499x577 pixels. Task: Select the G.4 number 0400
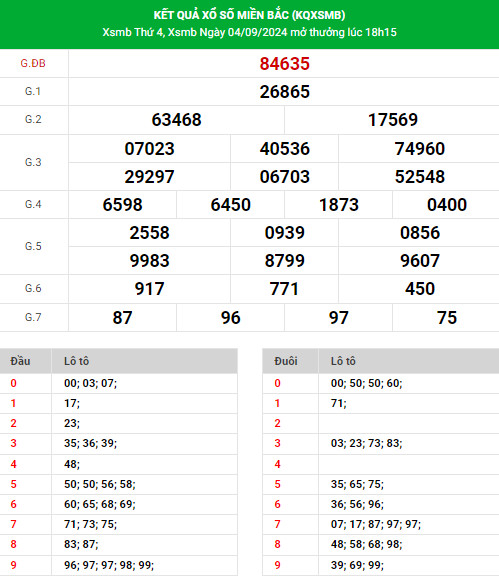(447, 205)
